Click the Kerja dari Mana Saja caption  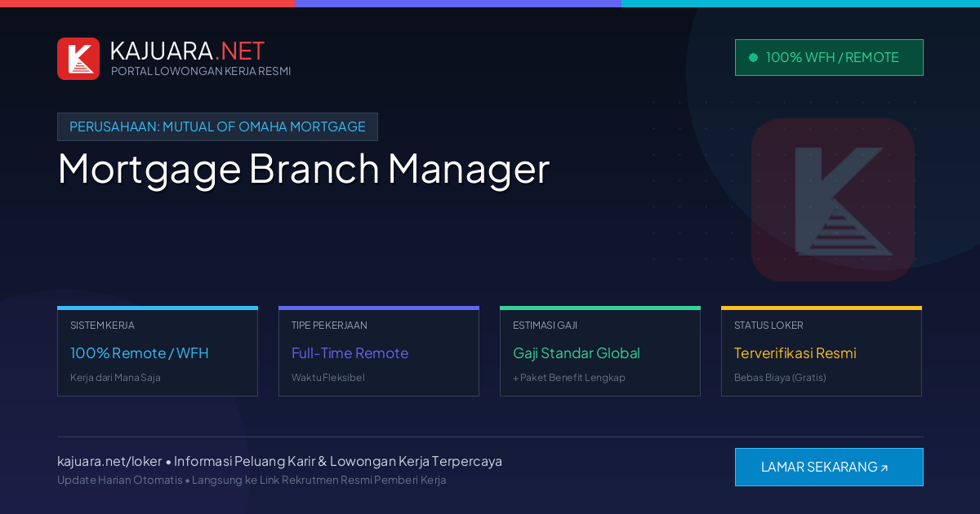115,378
